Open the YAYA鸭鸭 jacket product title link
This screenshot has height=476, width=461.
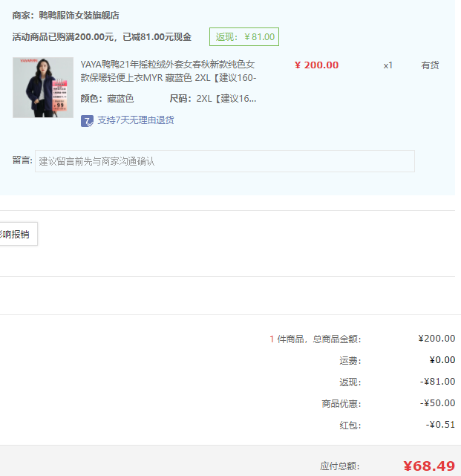coord(168,71)
